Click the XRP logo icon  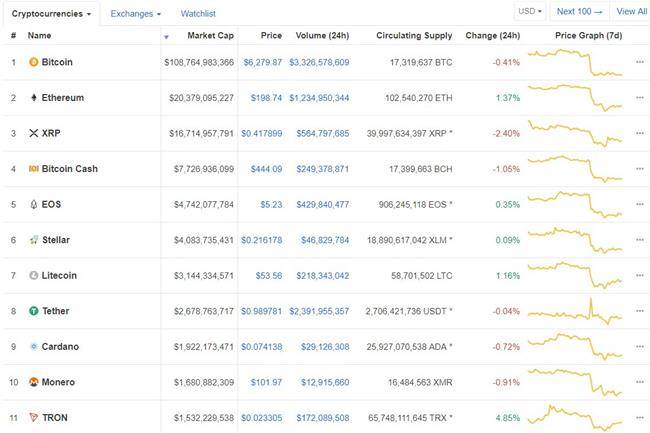[34, 133]
